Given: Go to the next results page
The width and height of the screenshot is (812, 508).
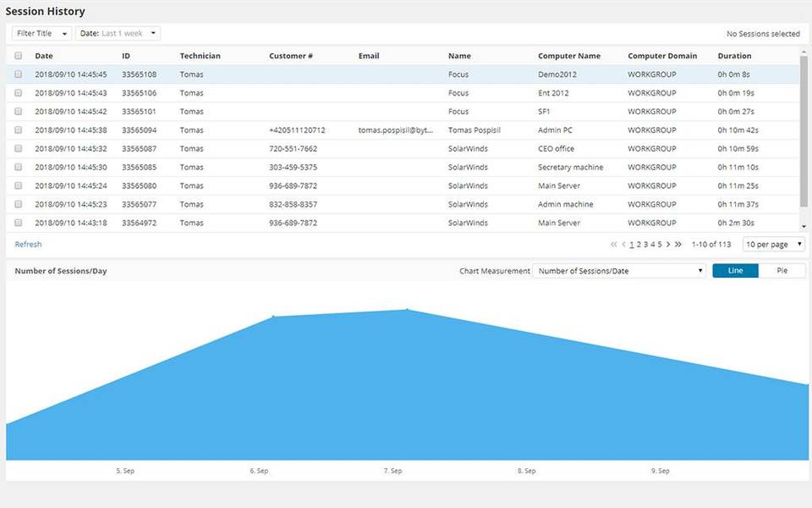Looking at the screenshot, I should click(667, 244).
